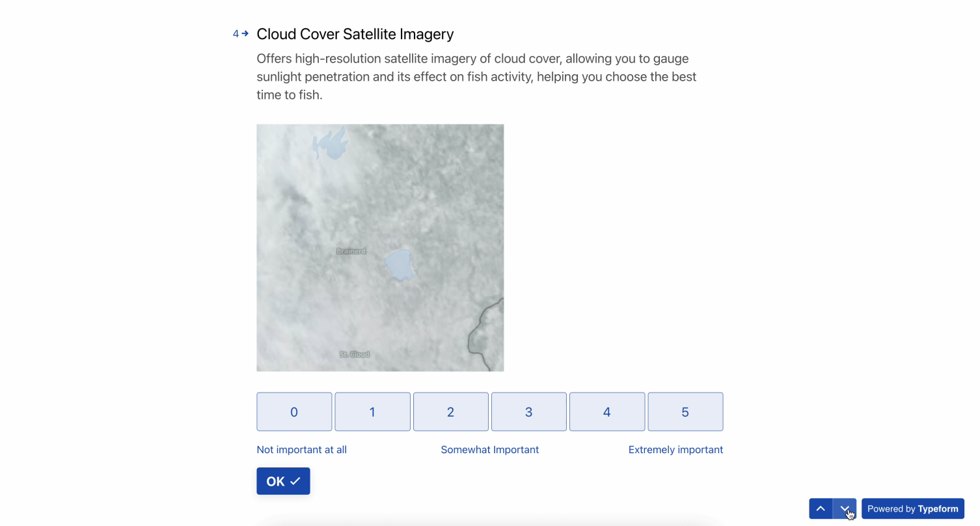Go to next question with down arrow
The width and height of the screenshot is (980, 526).
(845, 509)
